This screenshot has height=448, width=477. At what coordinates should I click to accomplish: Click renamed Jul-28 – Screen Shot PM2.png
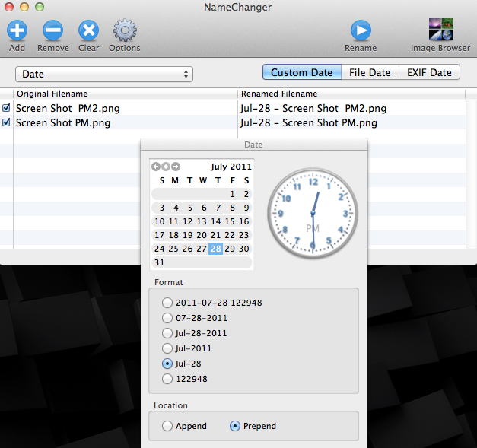coord(313,108)
